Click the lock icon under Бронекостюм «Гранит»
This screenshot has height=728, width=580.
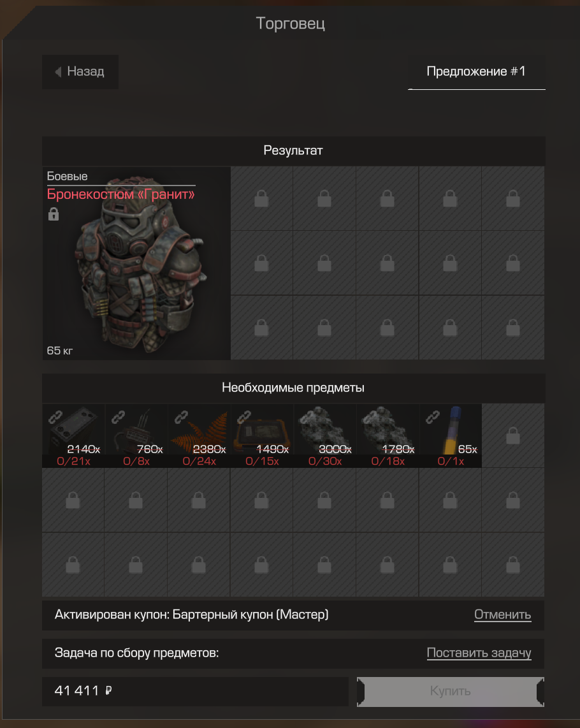click(x=54, y=214)
